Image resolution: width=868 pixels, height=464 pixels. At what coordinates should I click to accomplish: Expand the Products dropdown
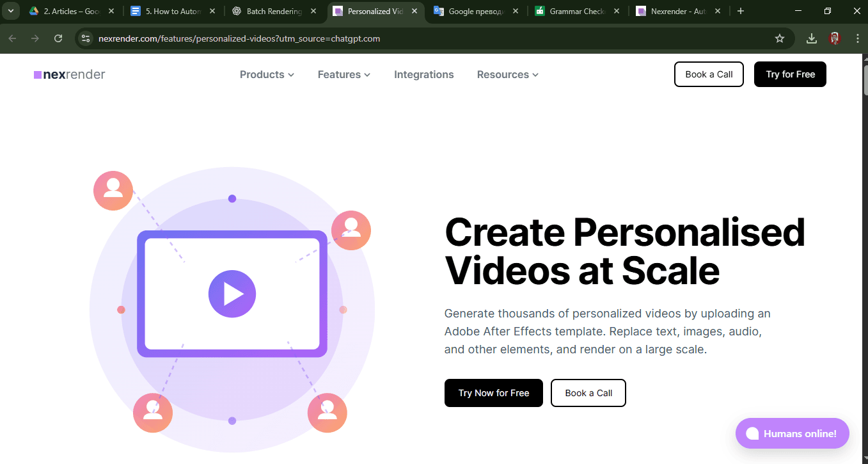(x=267, y=74)
